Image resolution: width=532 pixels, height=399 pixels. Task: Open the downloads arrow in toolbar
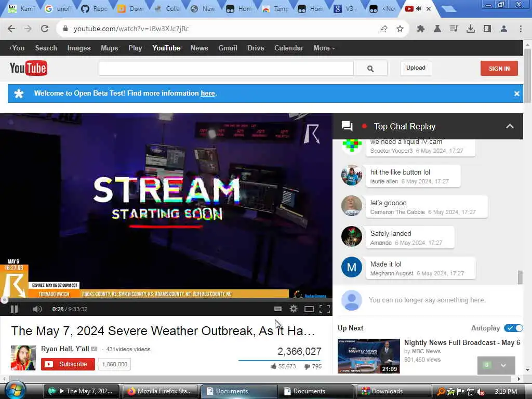pos(471,29)
